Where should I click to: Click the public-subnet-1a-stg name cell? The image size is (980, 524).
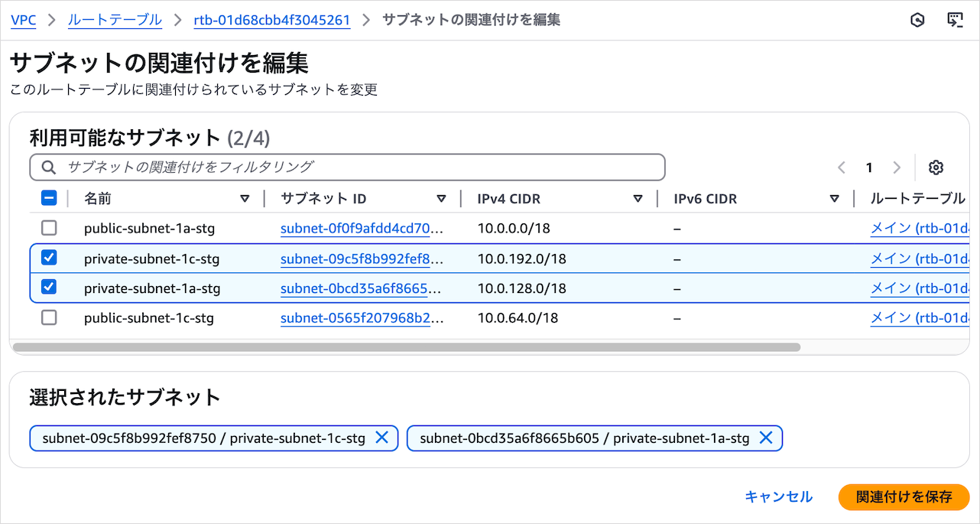(149, 228)
